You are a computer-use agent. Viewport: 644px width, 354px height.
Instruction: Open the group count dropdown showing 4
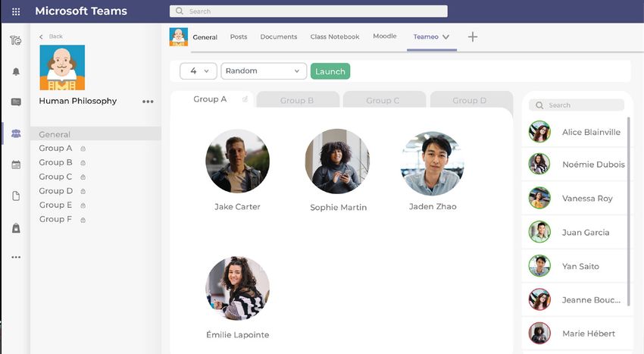pyautogui.click(x=199, y=71)
